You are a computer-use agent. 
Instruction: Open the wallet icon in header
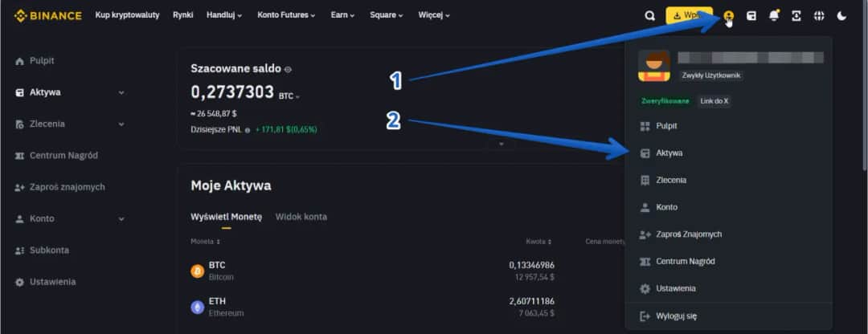click(x=751, y=15)
